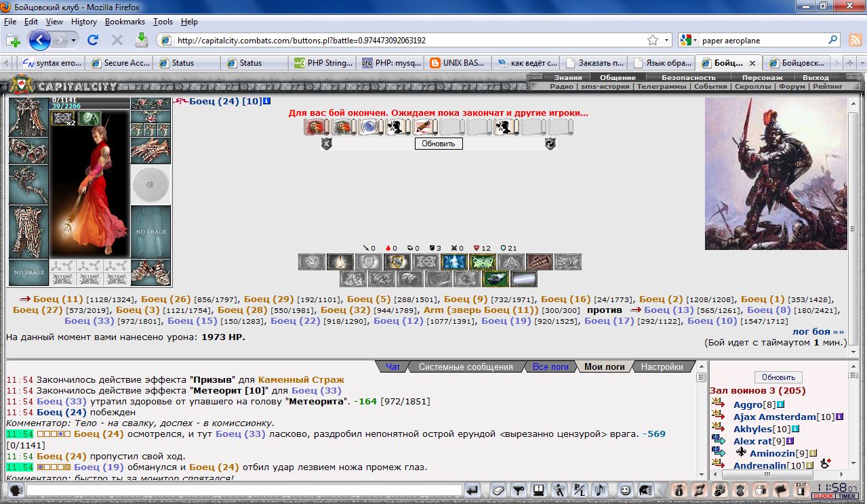Image resolution: width=867 pixels, height=504 pixels.
Task: Click the info icon next to Aggro[8]
Action: (780, 404)
